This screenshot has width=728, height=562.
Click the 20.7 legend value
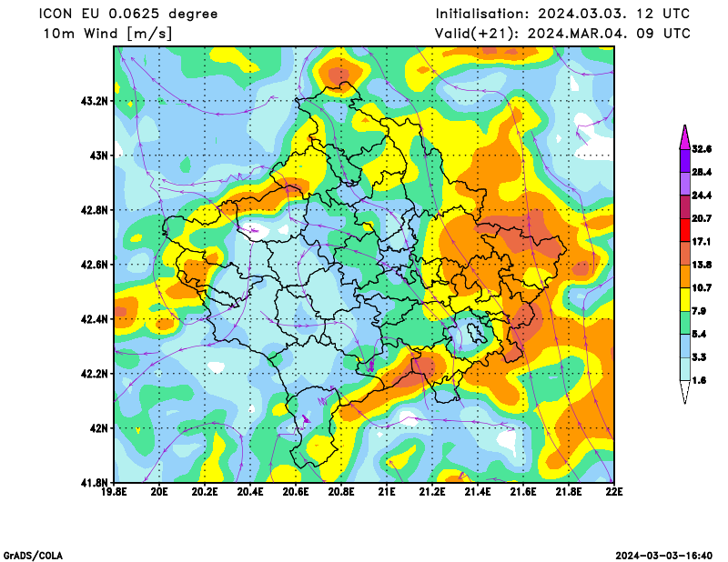pyautogui.click(x=702, y=218)
